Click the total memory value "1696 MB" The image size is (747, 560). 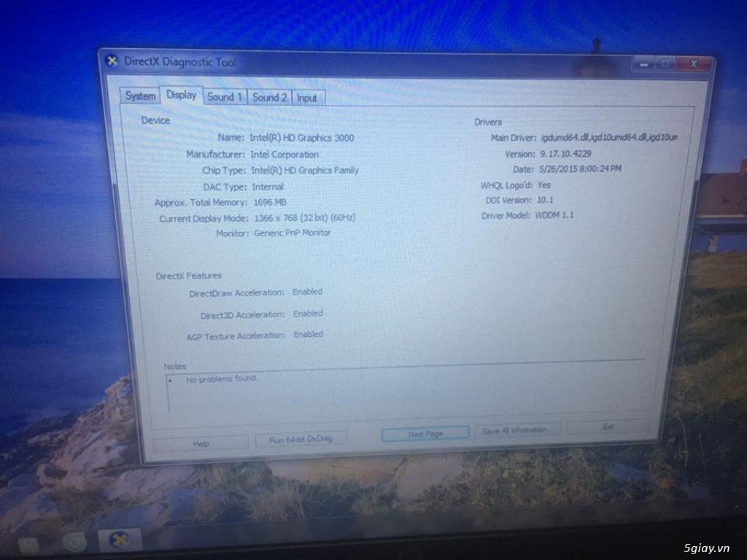270,202
